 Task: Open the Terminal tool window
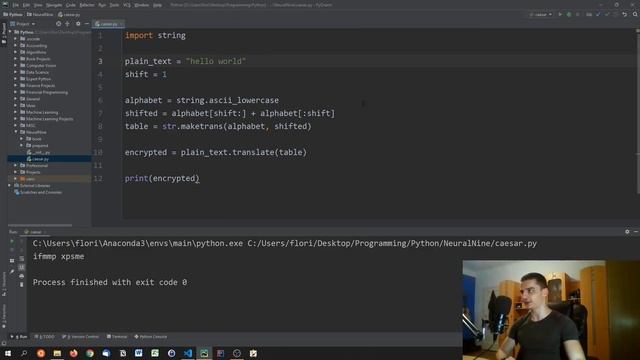[x=117, y=337]
